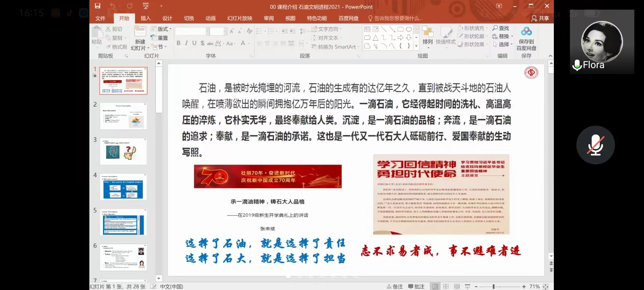The width and height of the screenshot is (644, 290).
Task: Open the Arrange (排列) tool
Action: pos(427,35)
